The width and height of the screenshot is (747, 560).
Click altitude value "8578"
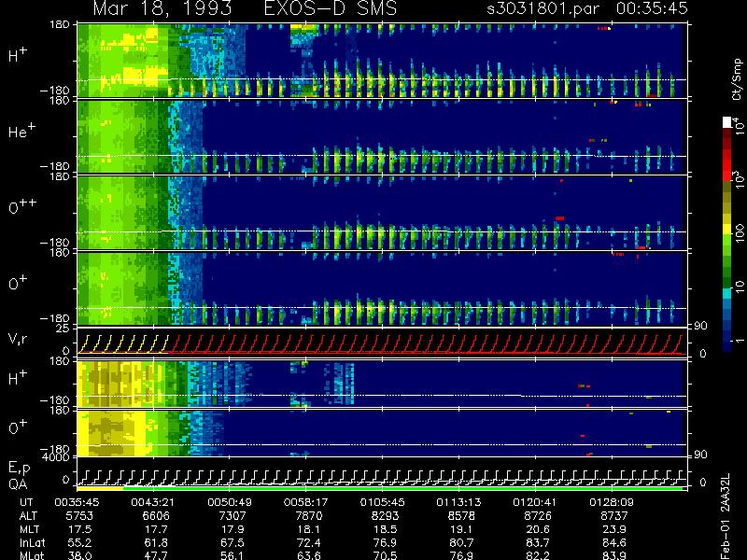[x=461, y=516]
